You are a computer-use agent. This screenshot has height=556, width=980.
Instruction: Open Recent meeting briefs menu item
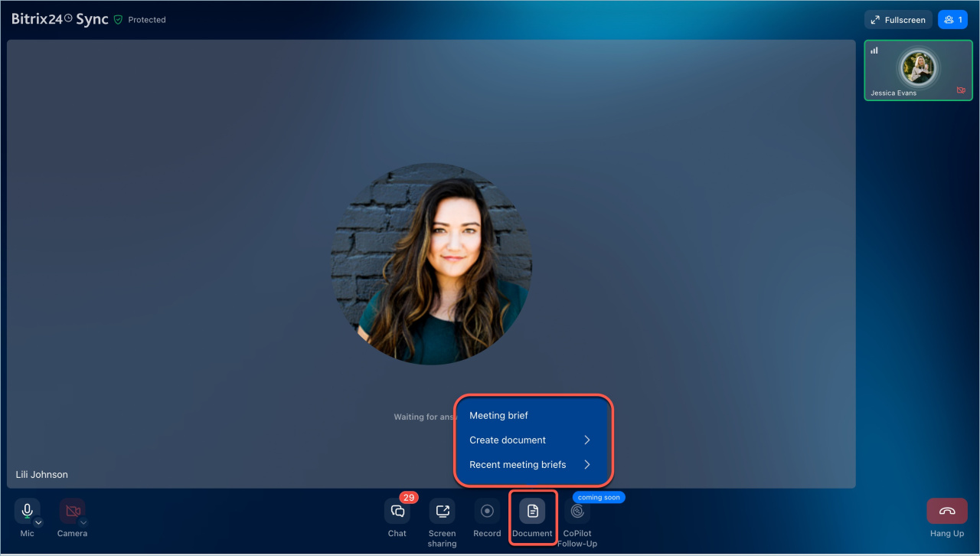(518, 465)
